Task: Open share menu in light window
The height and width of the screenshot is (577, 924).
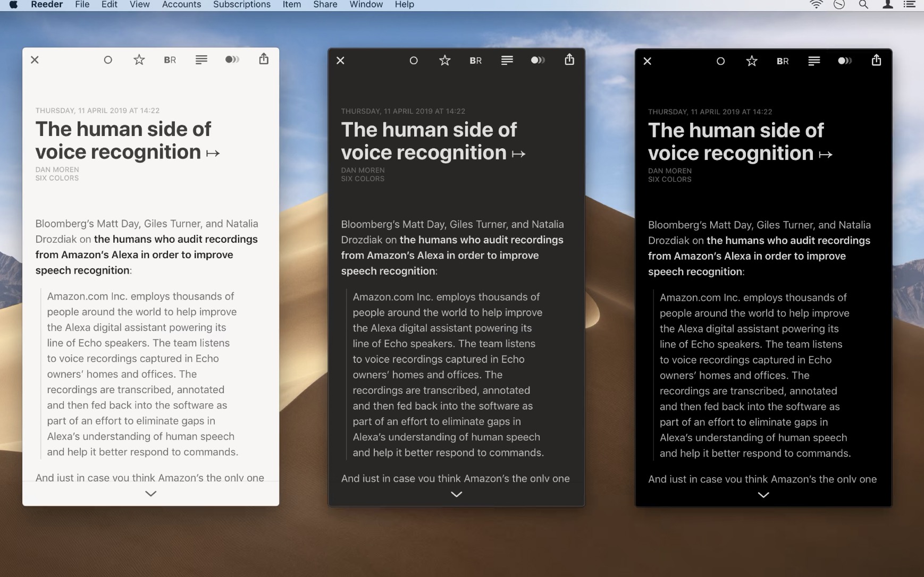Action: pyautogui.click(x=264, y=59)
